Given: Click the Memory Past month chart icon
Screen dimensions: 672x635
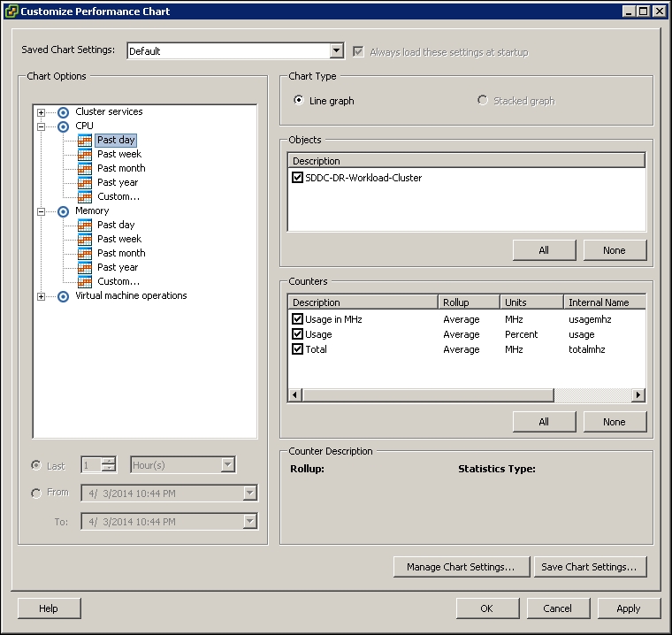Looking at the screenshot, I should point(84,254).
